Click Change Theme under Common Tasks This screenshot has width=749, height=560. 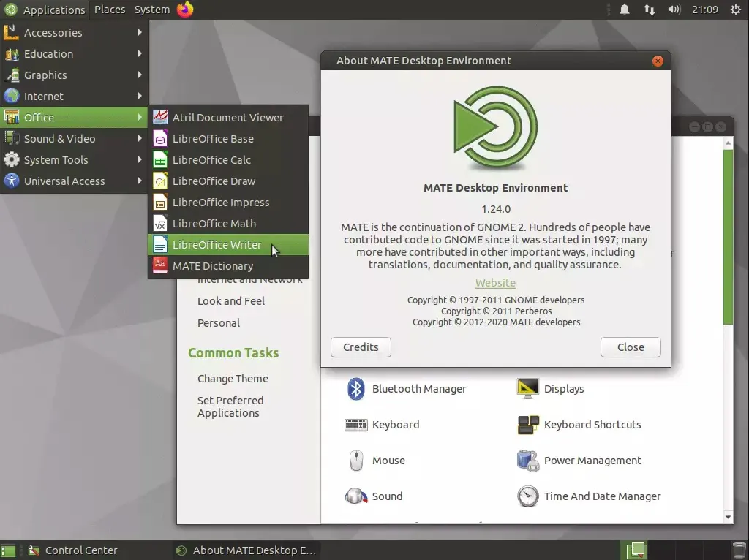[x=233, y=379]
